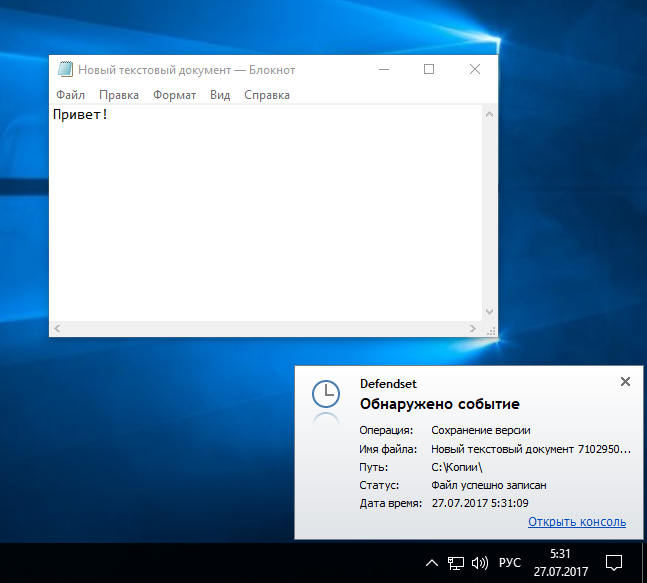This screenshot has height=583, width=647.
Task: Click the horizontal scrollbar right arrow
Action: [473, 328]
